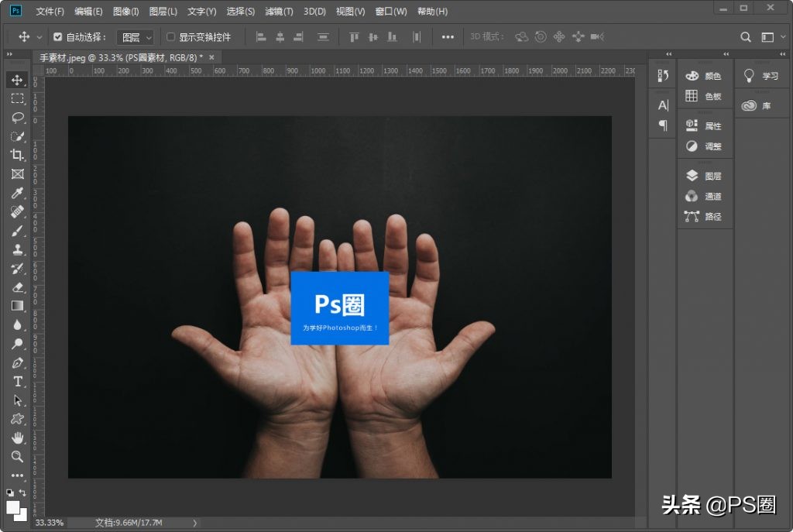Image resolution: width=793 pixels, height=532 pixels.
Task: Open the 学习 panel
Action: [761, 76]
